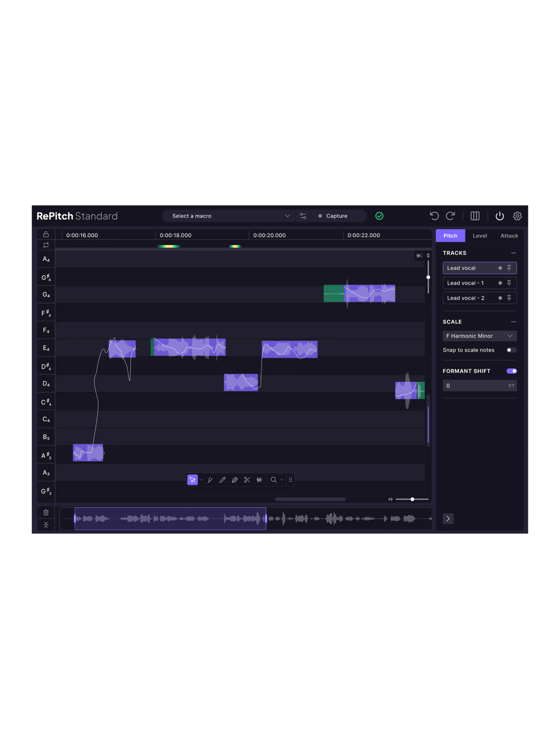Choose the pen nib tool

235,480
